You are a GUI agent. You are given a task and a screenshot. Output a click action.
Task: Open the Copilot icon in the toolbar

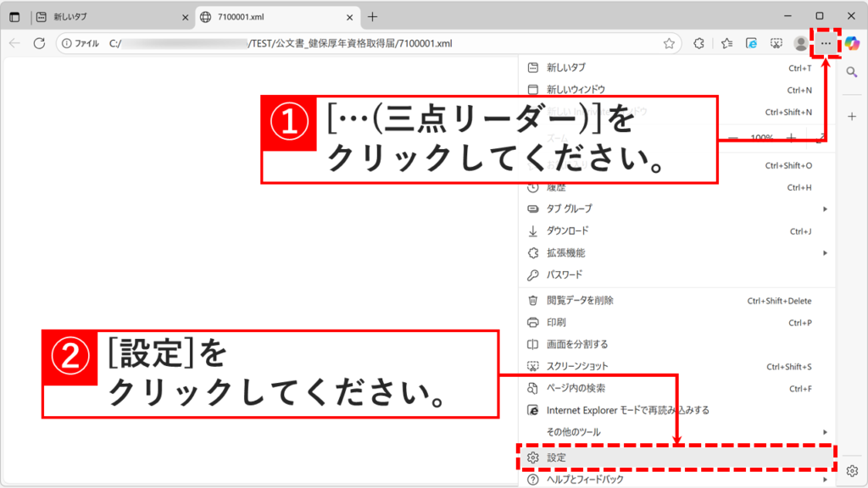850,42
